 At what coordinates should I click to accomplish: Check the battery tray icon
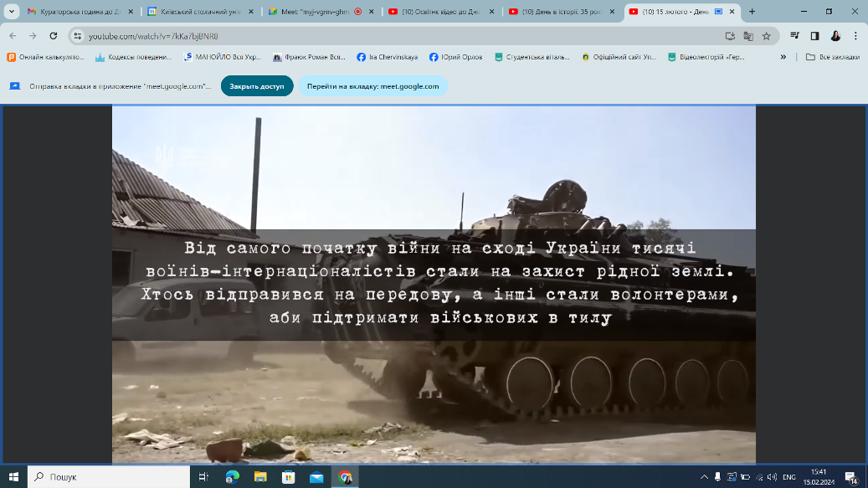pos(745,477)
